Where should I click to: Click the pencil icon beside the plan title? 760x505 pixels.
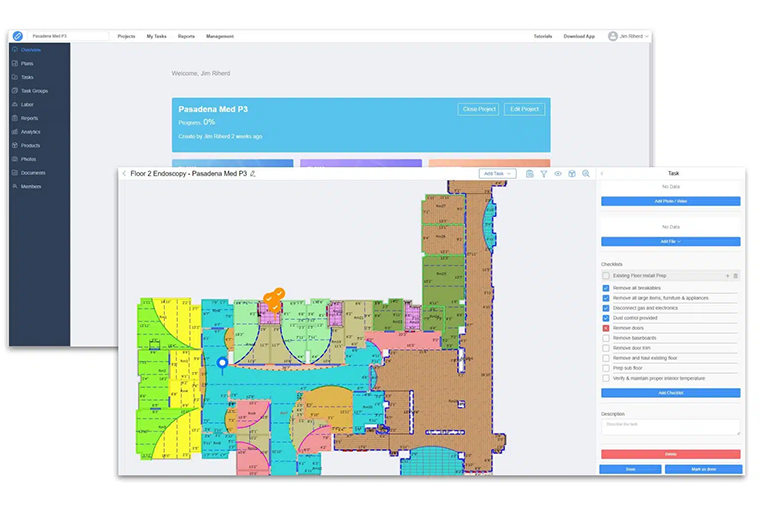253,174
